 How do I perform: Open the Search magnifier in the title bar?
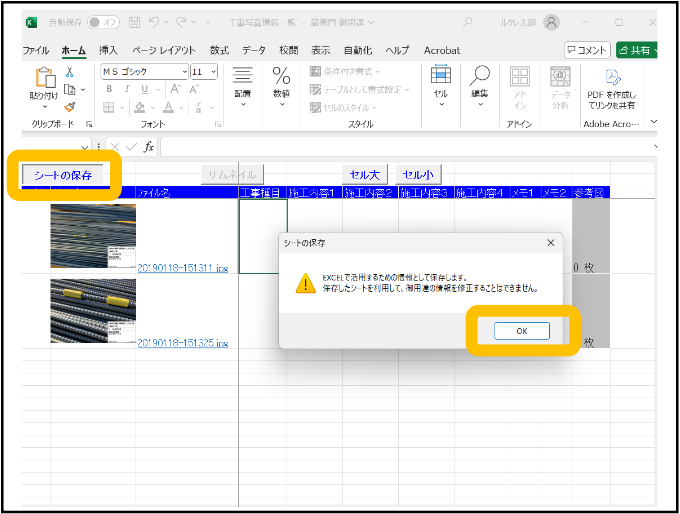click(466, 22)
